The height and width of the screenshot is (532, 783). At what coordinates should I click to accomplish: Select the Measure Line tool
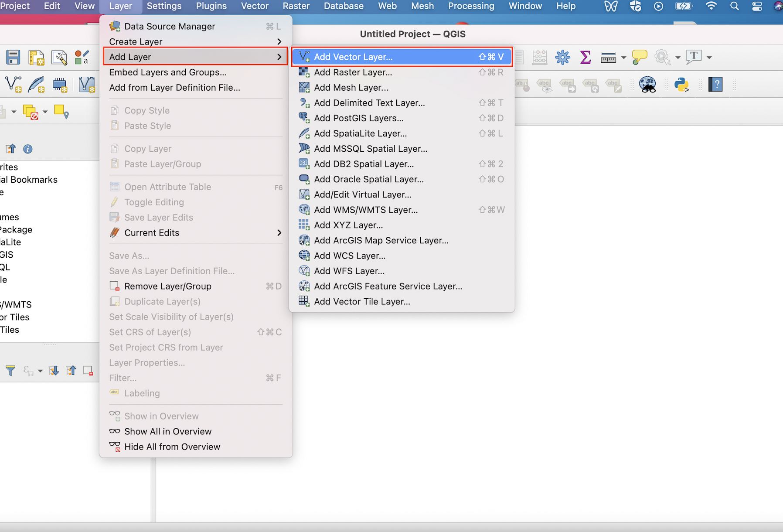pyautogui.click(x=608, y=57)
